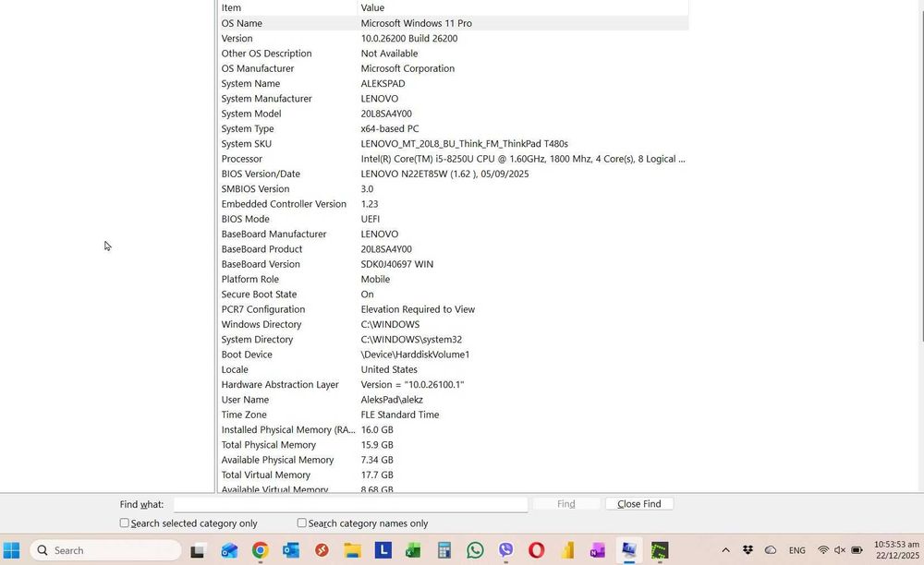Select the Embedded Controller Version row
The height and width of the screenshot is (565, 924).
click(x=453, y=204)
